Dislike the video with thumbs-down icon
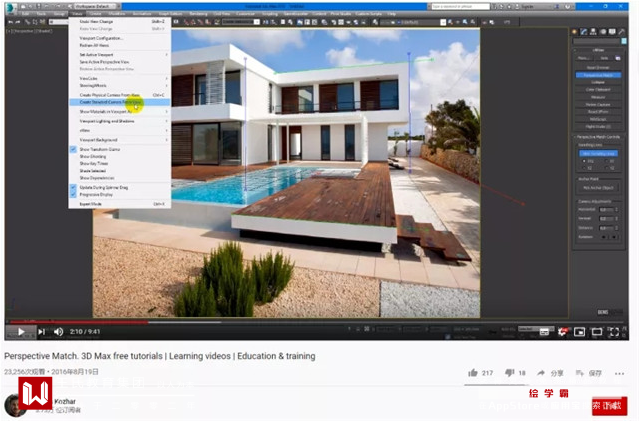The height and width of the screenshot is (423, 640). tap(509, 373)
